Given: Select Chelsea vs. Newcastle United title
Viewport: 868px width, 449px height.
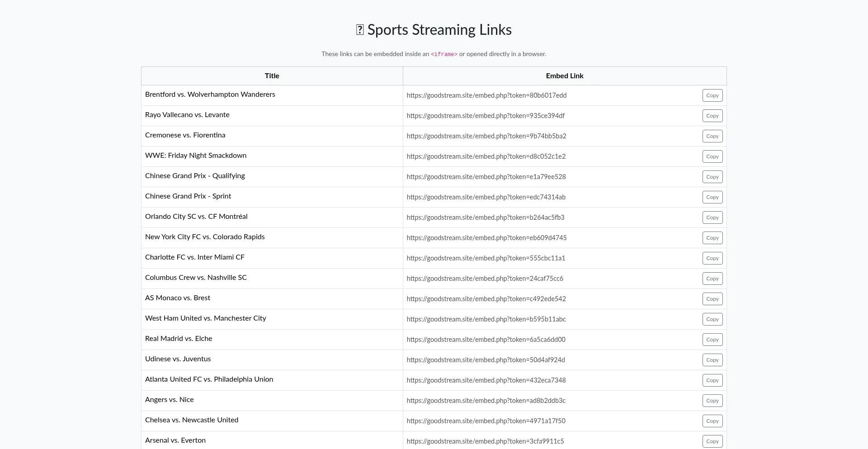Looking at the screenshot, I should (x=192, y=420).
